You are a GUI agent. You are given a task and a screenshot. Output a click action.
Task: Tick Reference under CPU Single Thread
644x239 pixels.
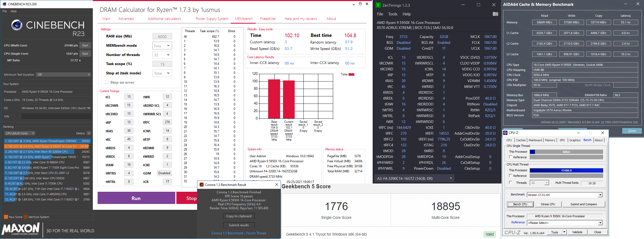510,157
